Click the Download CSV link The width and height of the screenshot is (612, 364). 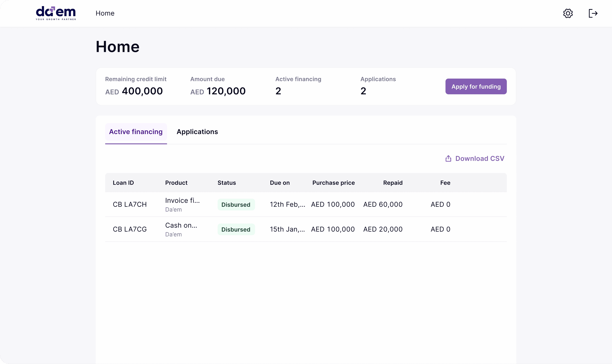point(480,159)
